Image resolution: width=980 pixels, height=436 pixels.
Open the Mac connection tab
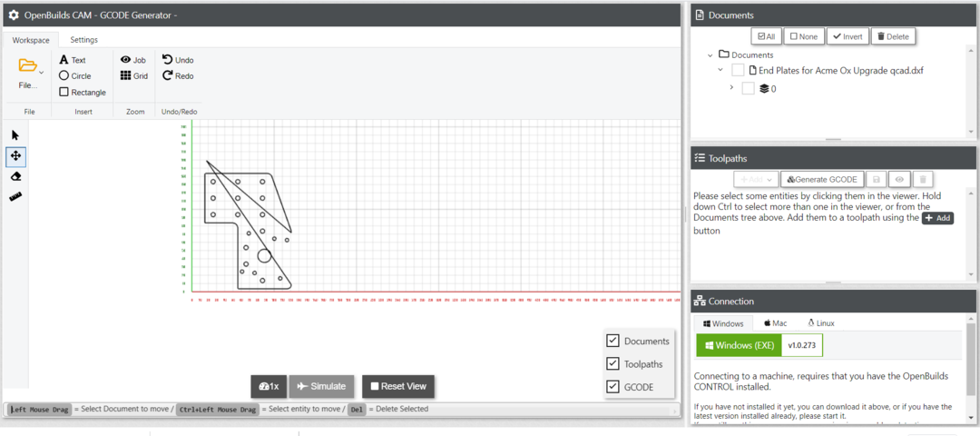coord(775,323)
